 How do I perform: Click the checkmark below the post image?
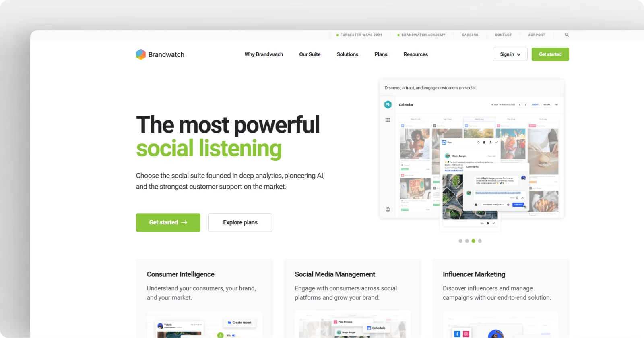(x=493, y=223)
